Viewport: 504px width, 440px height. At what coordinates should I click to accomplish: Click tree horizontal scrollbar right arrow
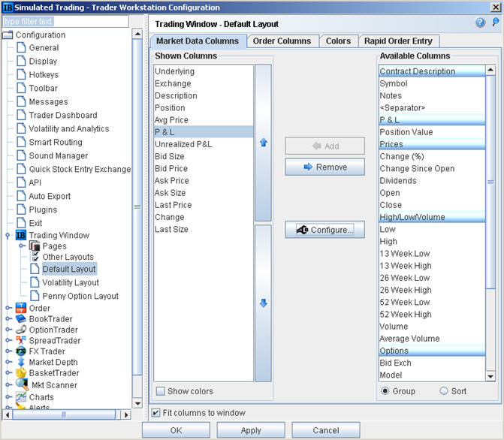coord(126,415)
